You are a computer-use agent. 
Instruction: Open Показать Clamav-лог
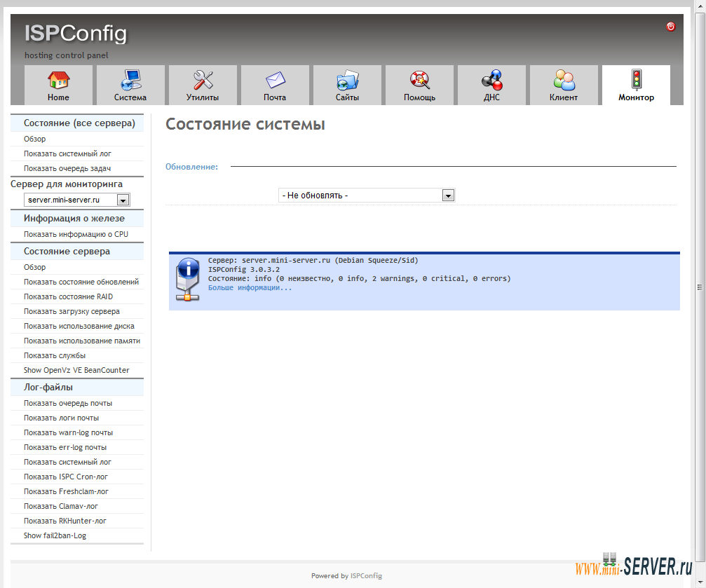(x=61, y=506)
